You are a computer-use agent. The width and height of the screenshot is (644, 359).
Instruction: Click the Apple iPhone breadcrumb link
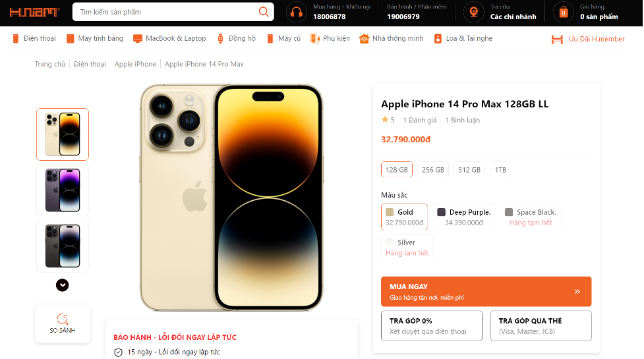point(135,64)
